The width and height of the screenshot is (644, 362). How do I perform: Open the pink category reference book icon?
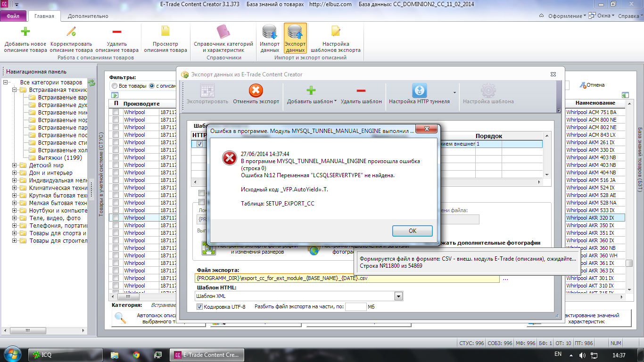click(223, 32)
